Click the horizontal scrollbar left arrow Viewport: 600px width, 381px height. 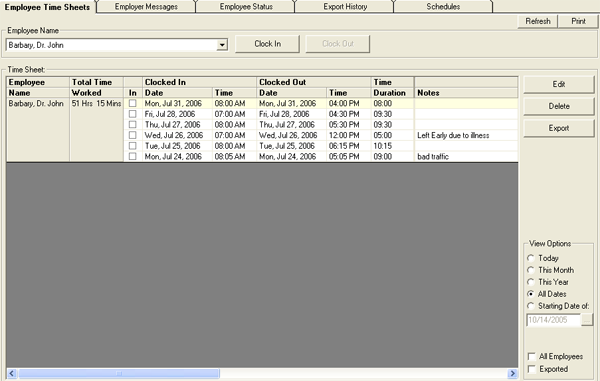(x=12, y=373)
